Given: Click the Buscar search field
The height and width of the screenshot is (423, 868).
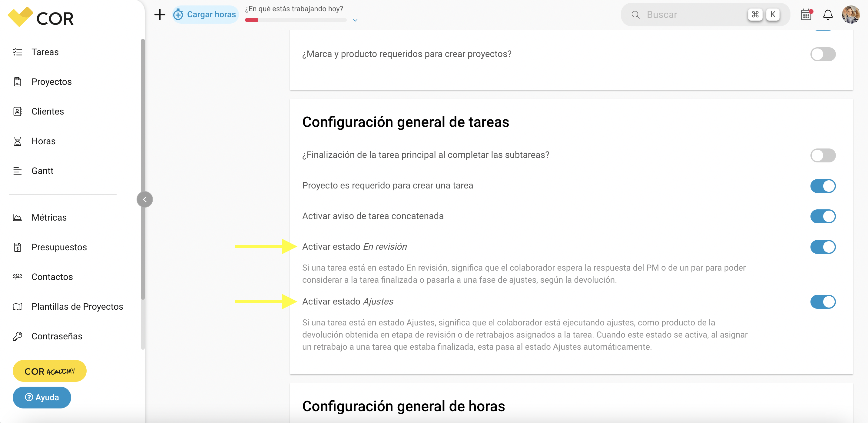Looking at the screenshot, I should click(x=705, y=15).
